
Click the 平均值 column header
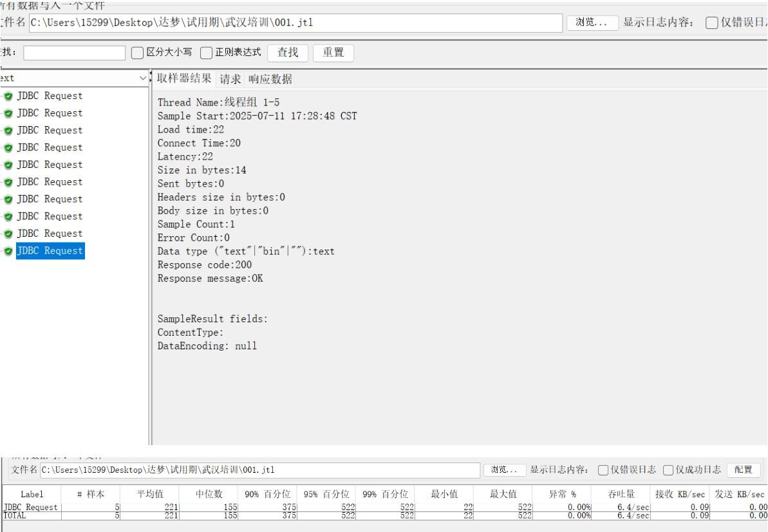(x=150, y=494)
